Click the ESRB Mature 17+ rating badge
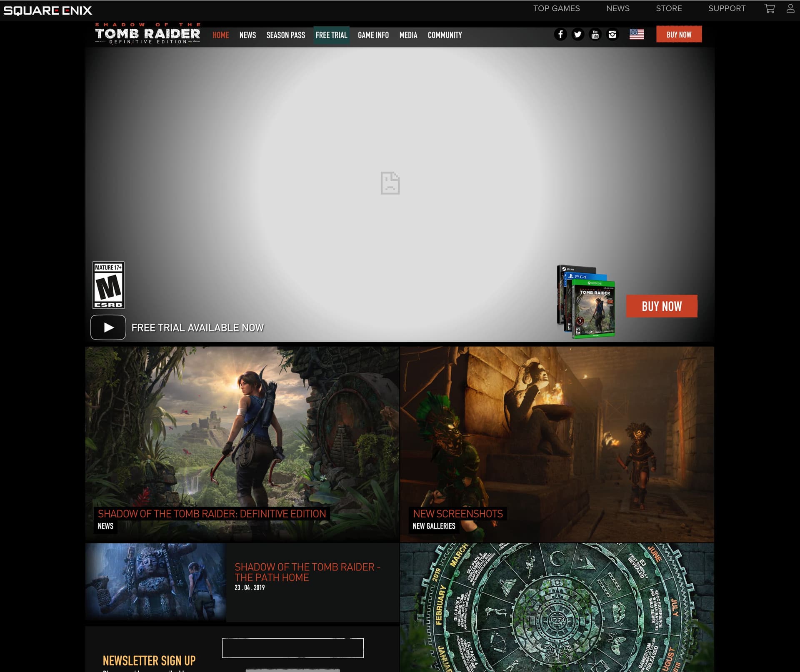Image resolution: width=800 pixels, height=672 pixels. (108, 285)
